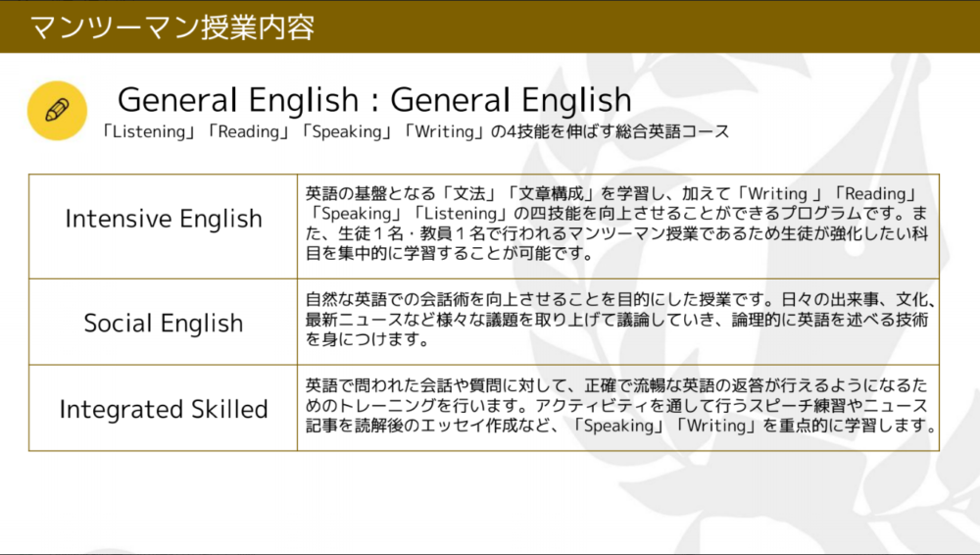This screenshot has width=980, height=555.
Task: Select the 'Social English' table cell
Action: pos(163,323)
